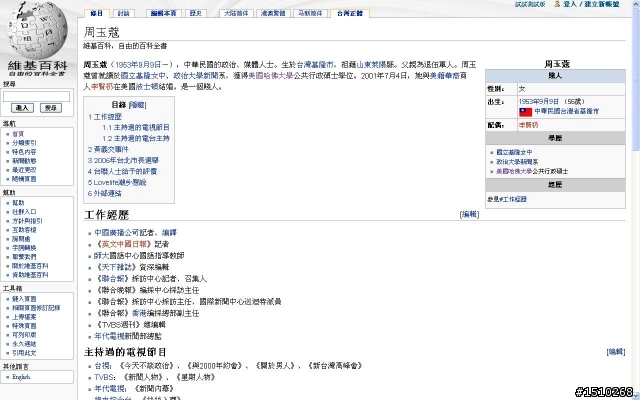Focus the sidebar search input box

pos(36,96)
